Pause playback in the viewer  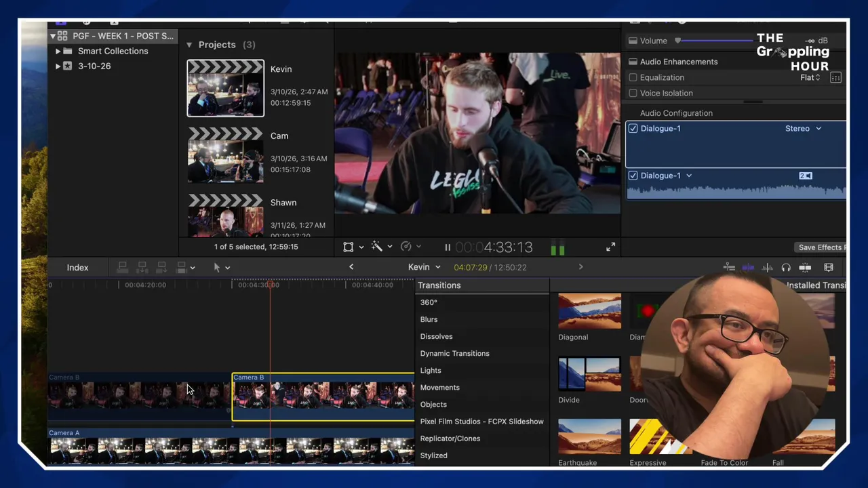(448, 247)
